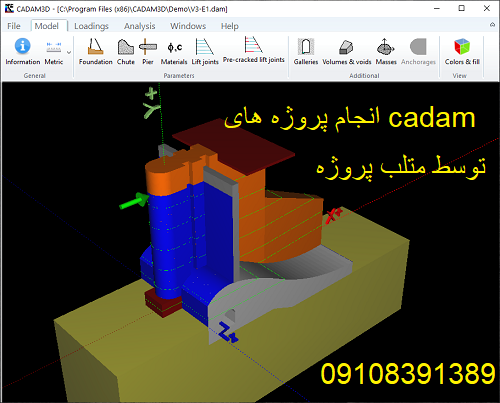Open the Windows menu tab
Image resolution: width=500 pixels, height=403 pixels.
point(188,26)
